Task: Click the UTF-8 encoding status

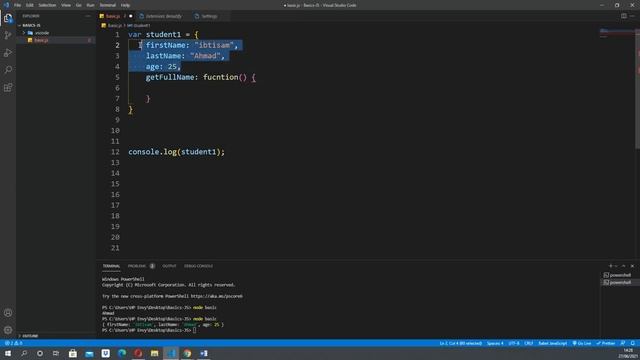Action: tap(514, 343)
